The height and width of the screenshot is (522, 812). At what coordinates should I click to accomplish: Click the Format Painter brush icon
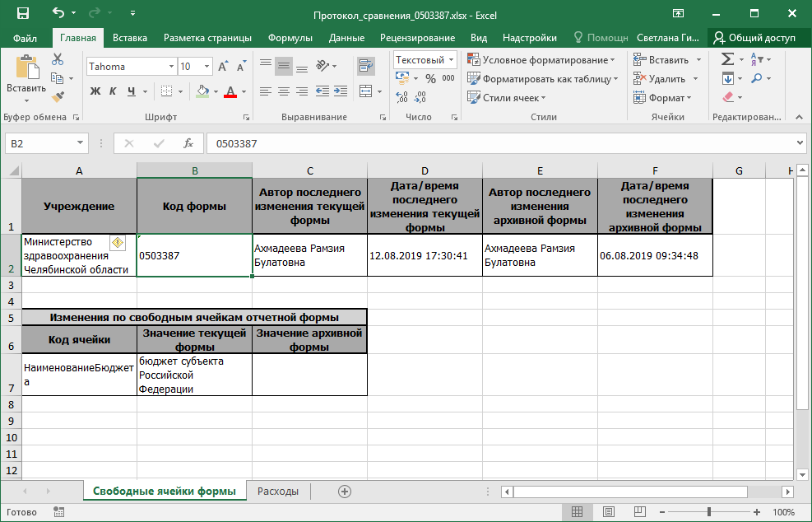(58, 96)
